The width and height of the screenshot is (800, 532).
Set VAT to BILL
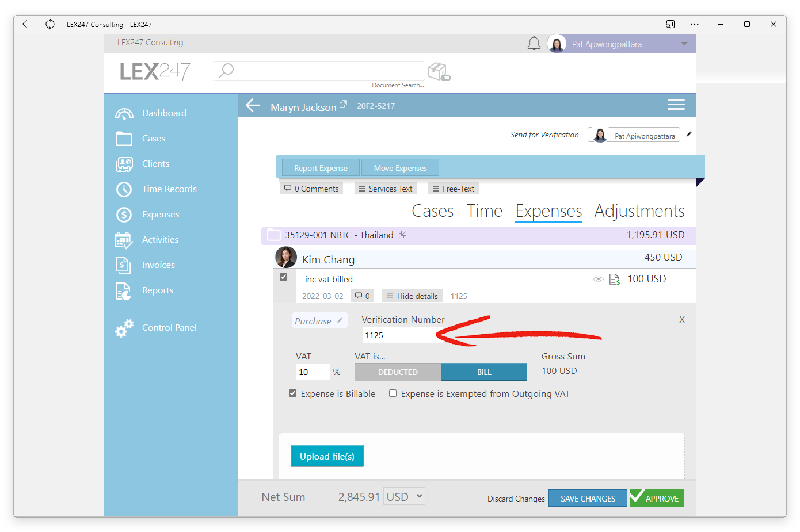pos(484,372)
